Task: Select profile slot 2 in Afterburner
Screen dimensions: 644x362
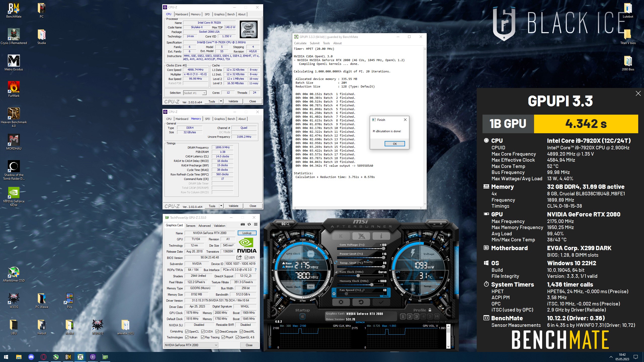Action: click(410, 316)
